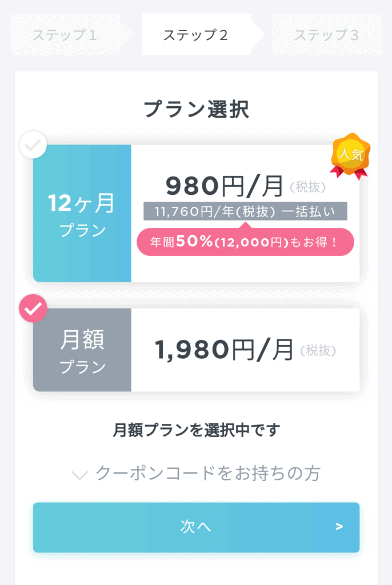
Task: Select the ステップ2 tab
Action: point(196,35)
